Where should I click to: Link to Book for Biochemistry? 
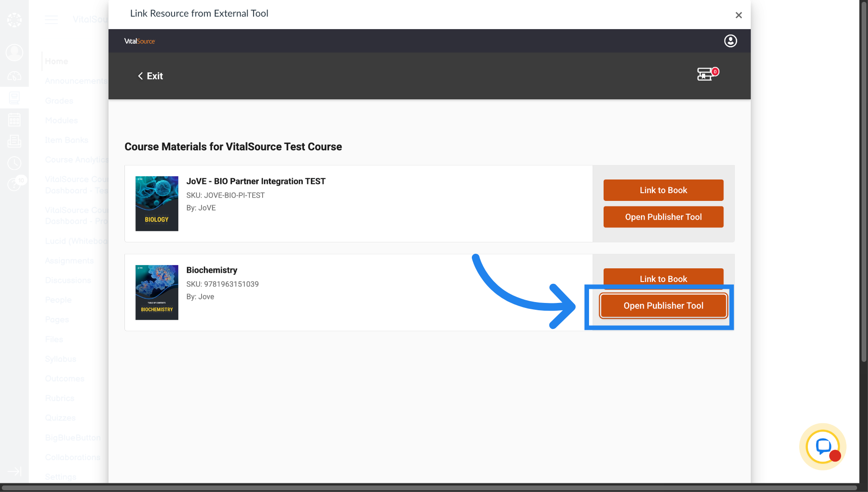pos(663,278)
